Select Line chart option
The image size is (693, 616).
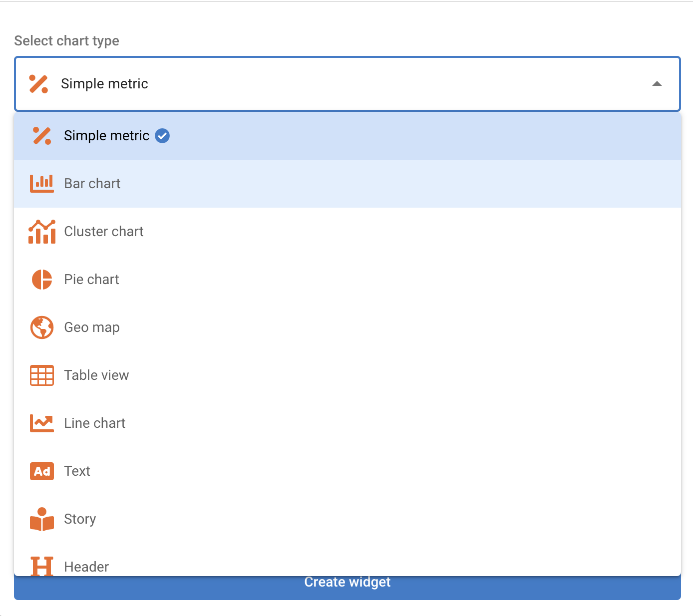coord(347,423)
